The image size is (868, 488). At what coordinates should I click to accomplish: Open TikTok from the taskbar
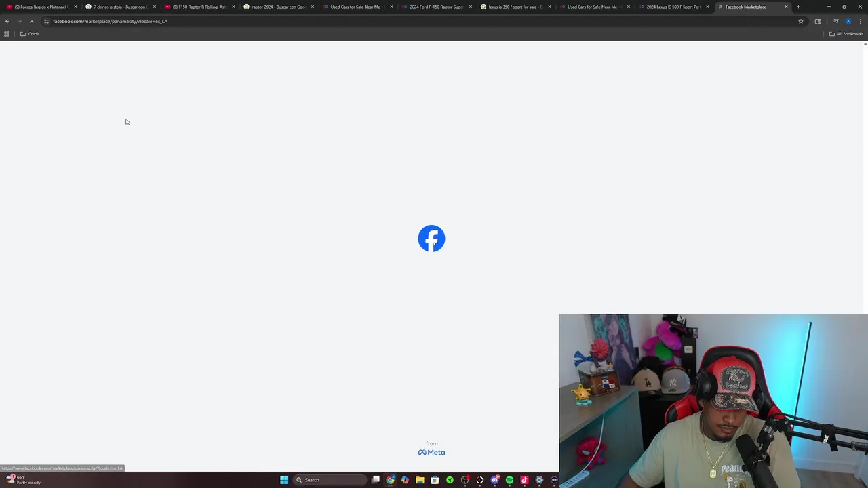(x=524, y=480)
